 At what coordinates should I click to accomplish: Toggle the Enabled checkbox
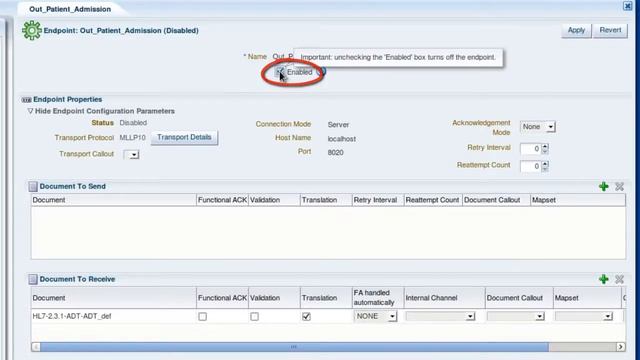click(x=279, y=72)
